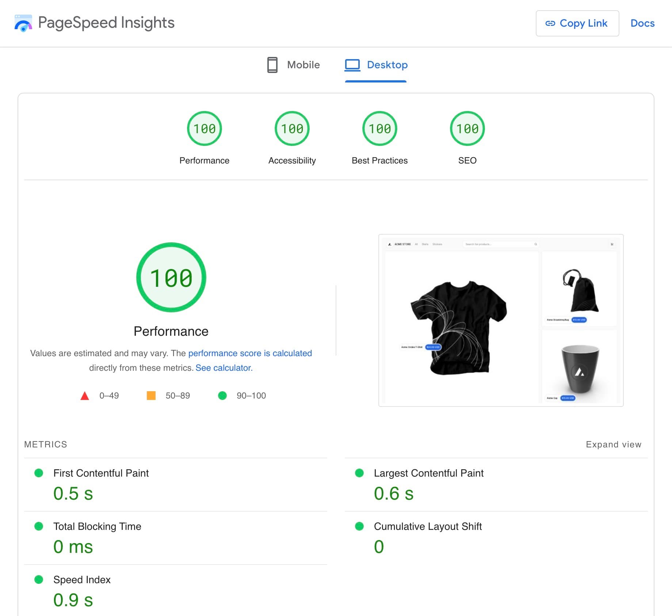Click the green dot beside First Contentful Paint
672x616 pixels.
[x=39, y=473]
